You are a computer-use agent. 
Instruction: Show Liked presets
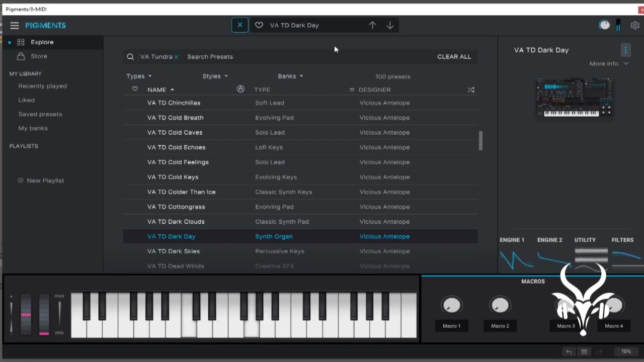26,100
